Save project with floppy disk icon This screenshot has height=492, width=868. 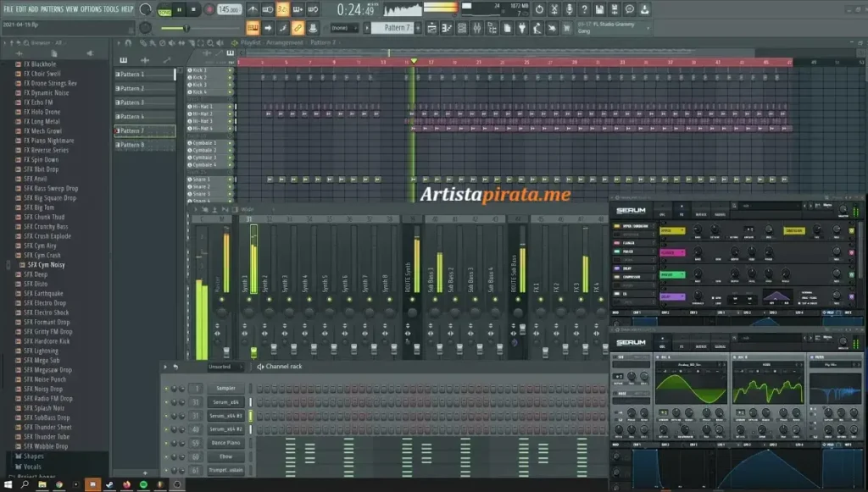tap(599, 9)
